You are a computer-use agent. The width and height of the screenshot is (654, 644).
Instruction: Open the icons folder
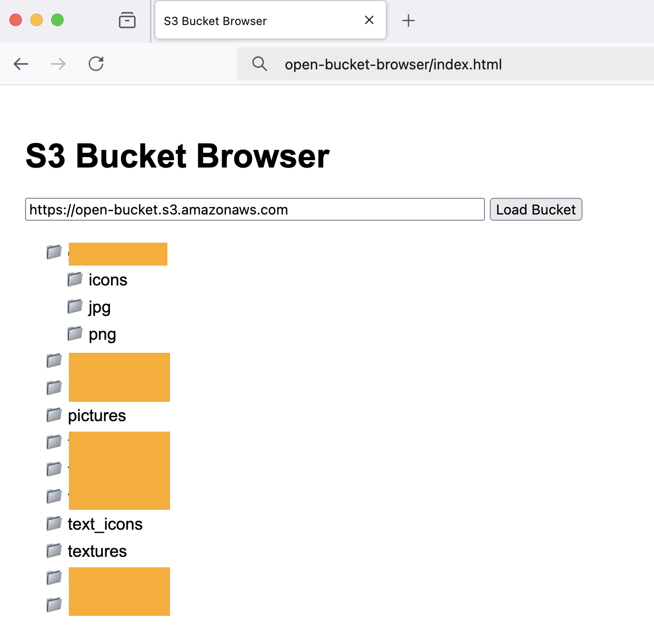108,280
